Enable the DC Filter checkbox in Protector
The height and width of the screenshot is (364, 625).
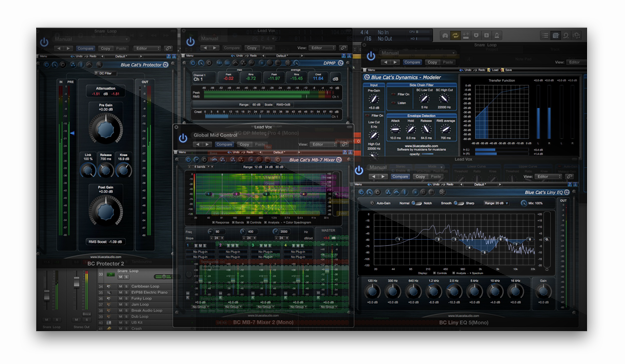[x=96, y=73]
